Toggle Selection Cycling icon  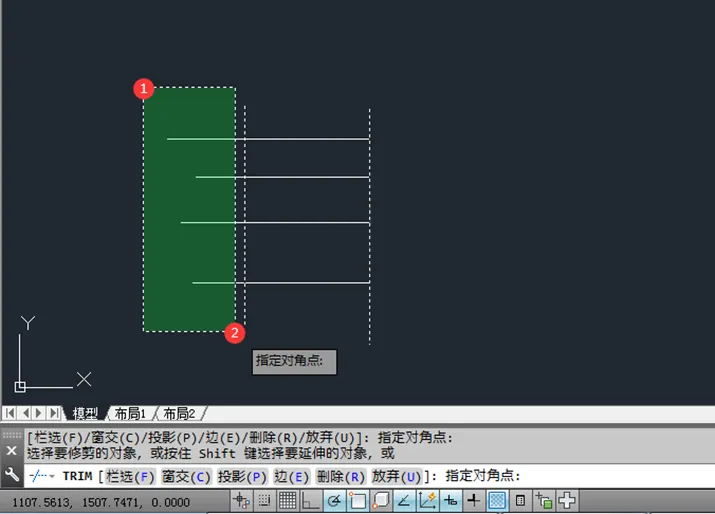tap(544, 501)
